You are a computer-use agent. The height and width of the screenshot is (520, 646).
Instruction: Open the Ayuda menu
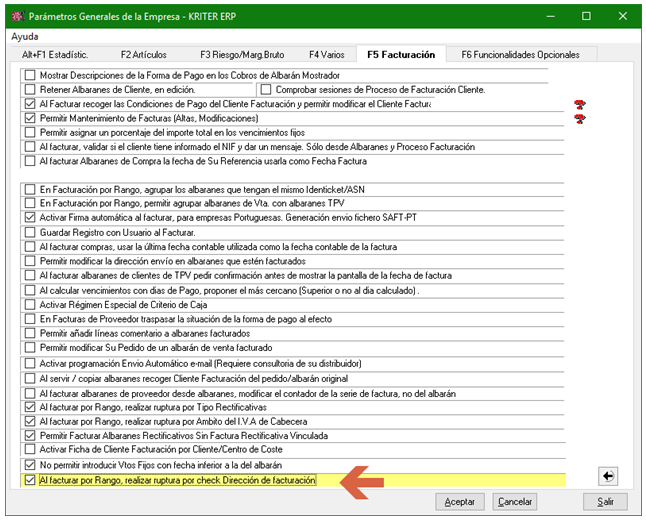(25, 36)
